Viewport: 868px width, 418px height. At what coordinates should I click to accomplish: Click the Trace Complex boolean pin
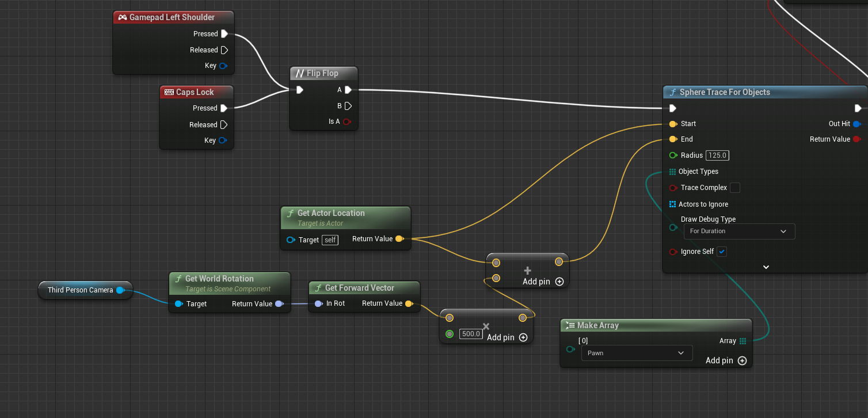pos(673,188)
